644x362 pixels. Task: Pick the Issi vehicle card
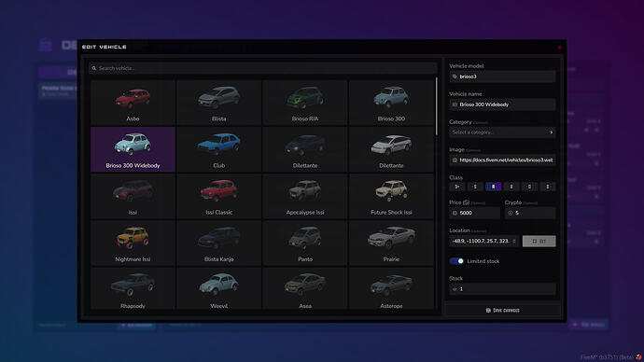(x=133, y=196)
